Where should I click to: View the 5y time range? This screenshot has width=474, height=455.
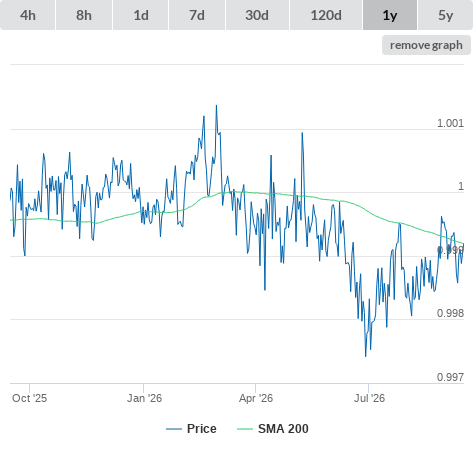[x=446, y=15]
